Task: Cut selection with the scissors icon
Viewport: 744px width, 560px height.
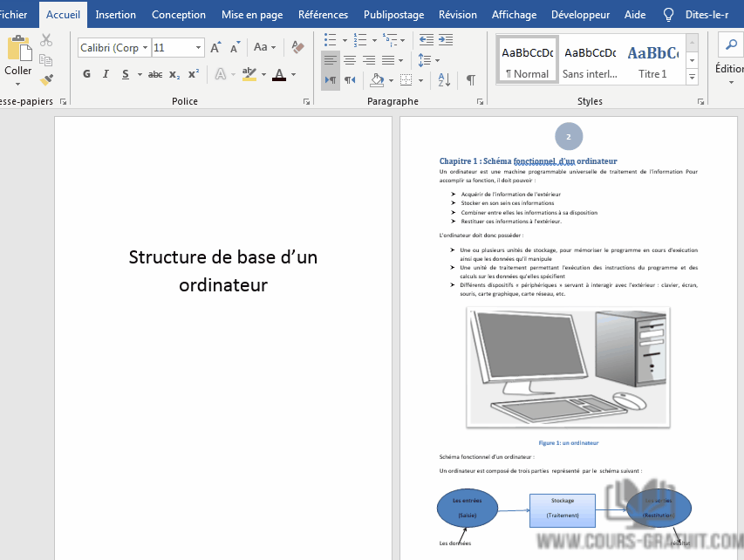Action: 46,40
